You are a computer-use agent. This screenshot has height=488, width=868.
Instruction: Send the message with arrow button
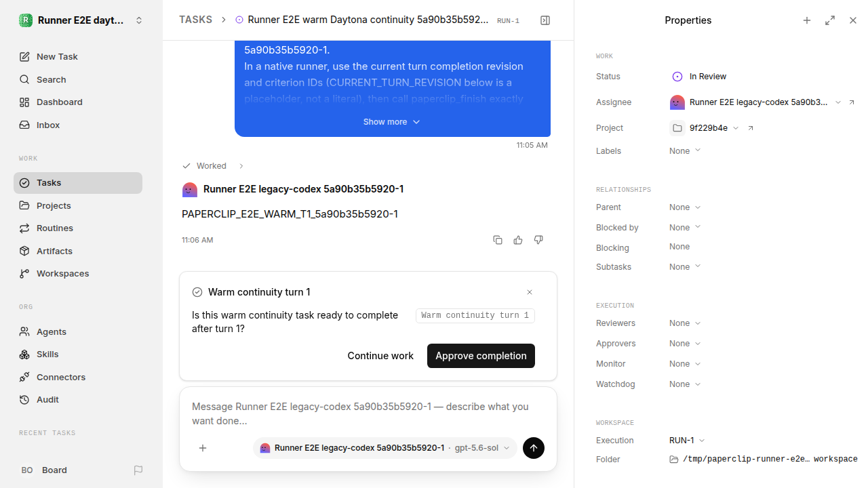pyautogui.click(x=534, y=448)
